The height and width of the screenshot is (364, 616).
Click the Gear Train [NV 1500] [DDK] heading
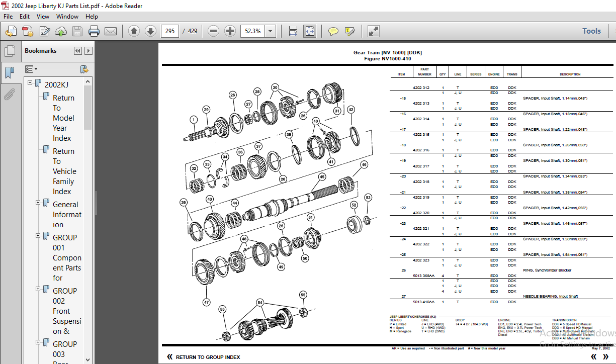(387, 52)
